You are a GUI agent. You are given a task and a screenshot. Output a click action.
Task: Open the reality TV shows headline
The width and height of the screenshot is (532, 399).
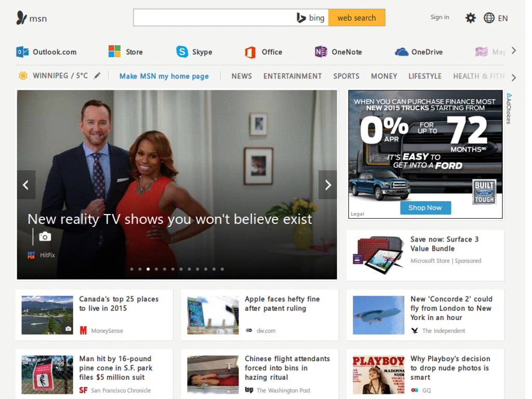tap(170, 219)
